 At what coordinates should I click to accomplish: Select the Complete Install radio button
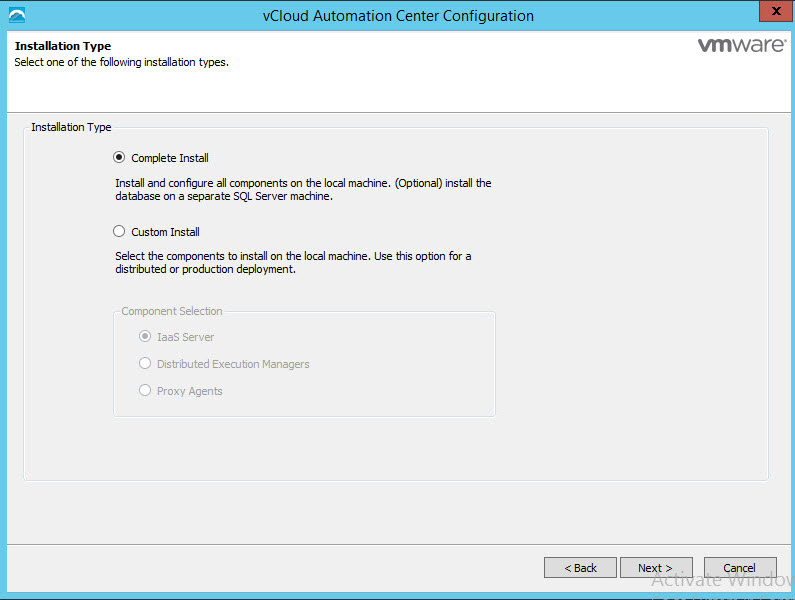coord(120,158)
